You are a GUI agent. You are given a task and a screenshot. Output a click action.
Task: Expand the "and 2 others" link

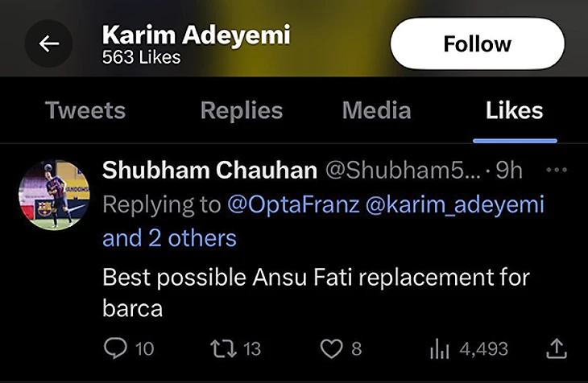pos(169,238)
